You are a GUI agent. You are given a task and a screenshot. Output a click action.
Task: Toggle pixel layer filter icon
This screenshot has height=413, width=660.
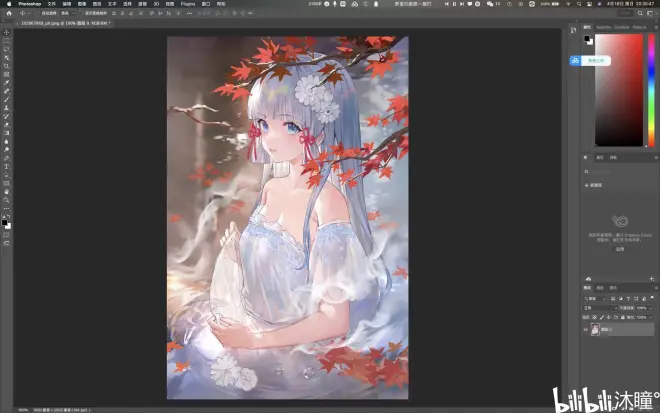pos(613,298)
